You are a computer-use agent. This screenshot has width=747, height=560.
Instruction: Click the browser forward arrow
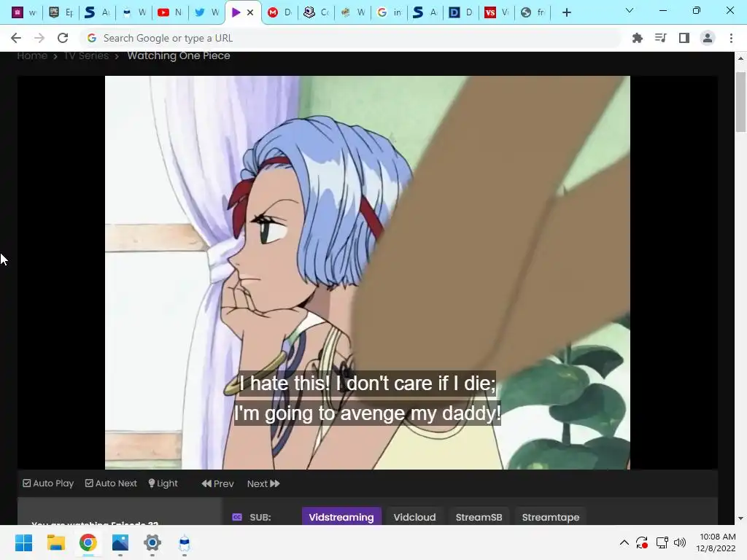point(39,38)
